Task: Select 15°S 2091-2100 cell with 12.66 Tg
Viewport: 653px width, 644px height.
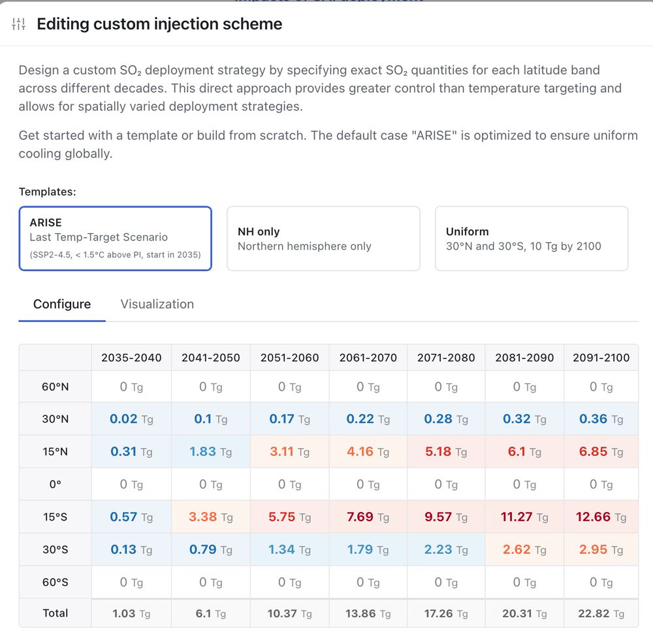Action: 601,517
